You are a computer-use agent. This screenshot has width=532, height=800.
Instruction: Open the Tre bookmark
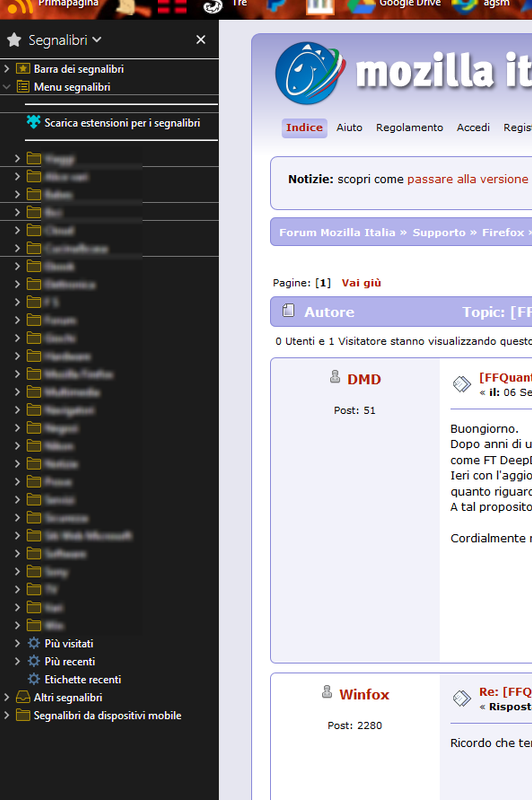(x=225, y=5)
